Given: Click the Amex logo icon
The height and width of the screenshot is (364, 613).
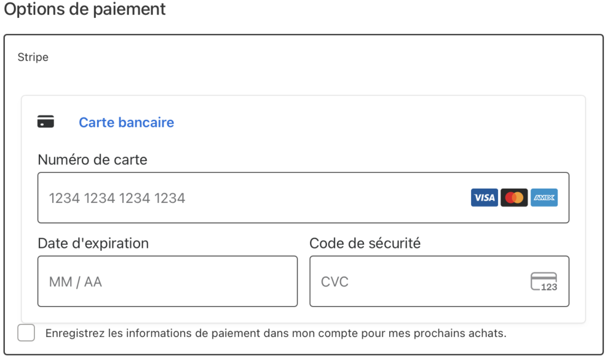Looking at the screenshot, I should coord(544,198).
